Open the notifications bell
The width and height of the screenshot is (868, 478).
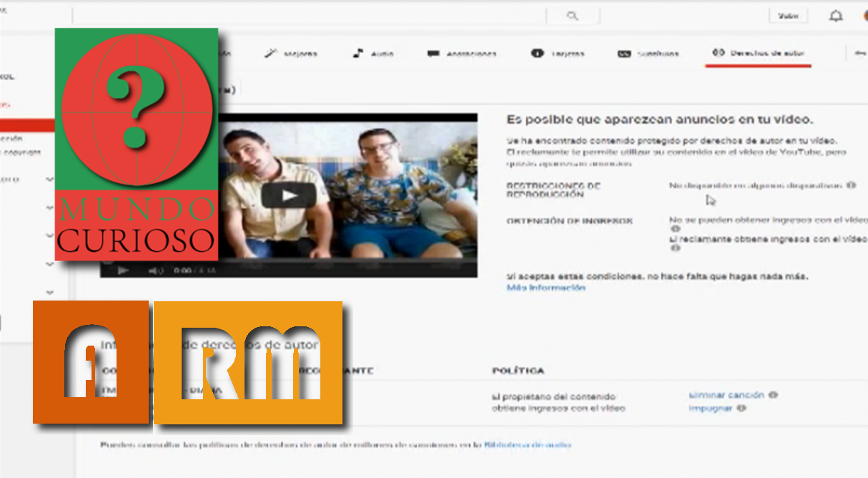pyautogui.click(x=835, y=16)
